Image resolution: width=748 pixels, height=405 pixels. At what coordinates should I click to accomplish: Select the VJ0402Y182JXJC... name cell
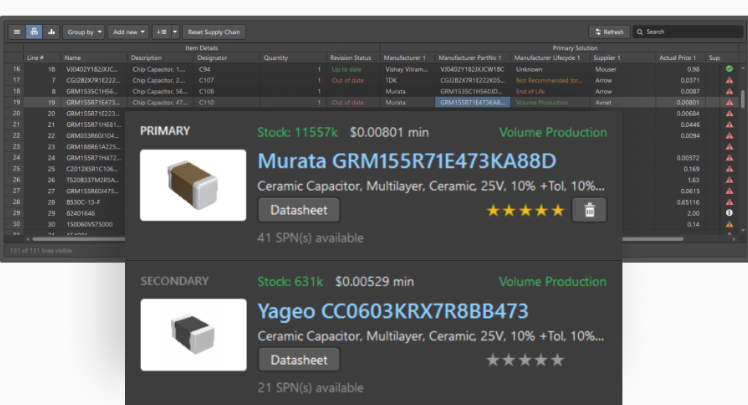tap(94, 69)
